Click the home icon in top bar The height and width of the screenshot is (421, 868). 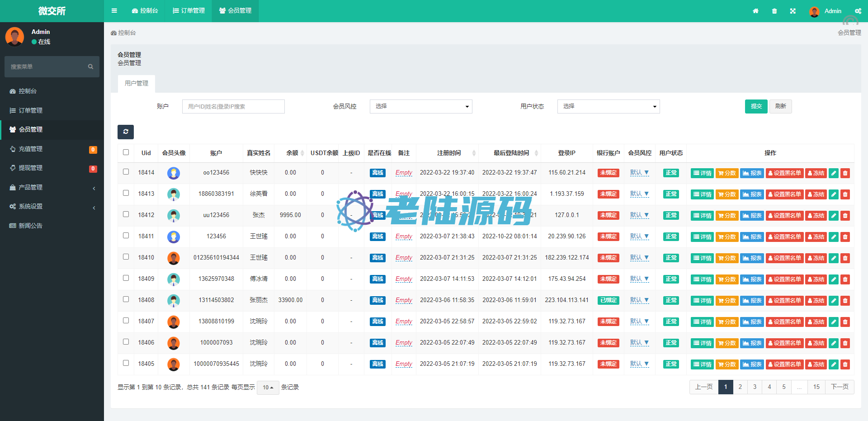click(x=755, y=11)
